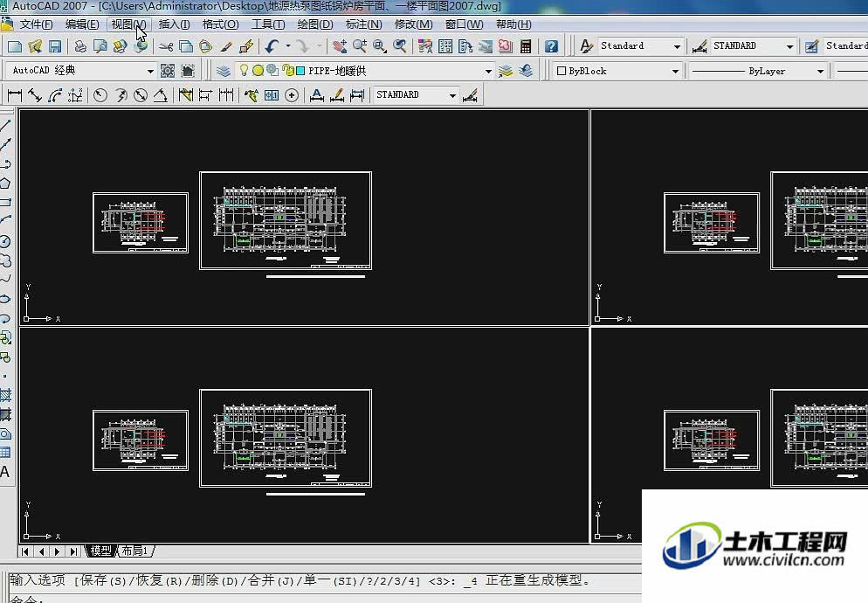
Task: Open the 文件(F) menu
Action: pyautogui.click(x=36, y=24)
